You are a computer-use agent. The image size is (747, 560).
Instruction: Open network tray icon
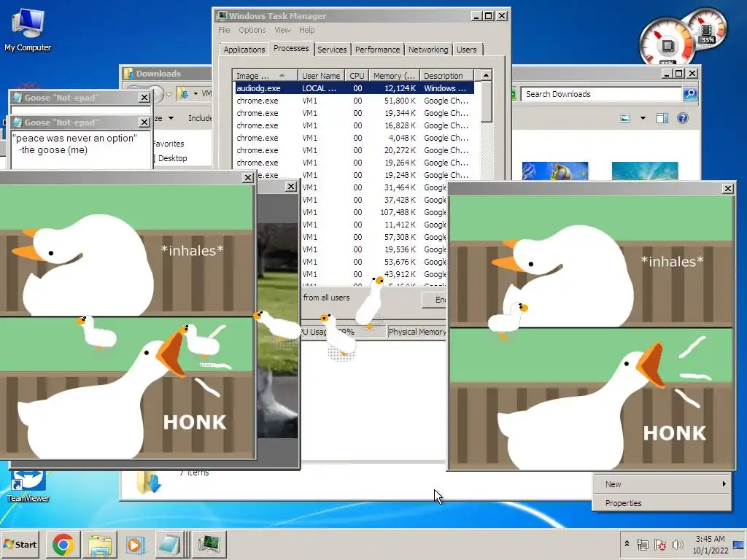click(x=643, y=544)
